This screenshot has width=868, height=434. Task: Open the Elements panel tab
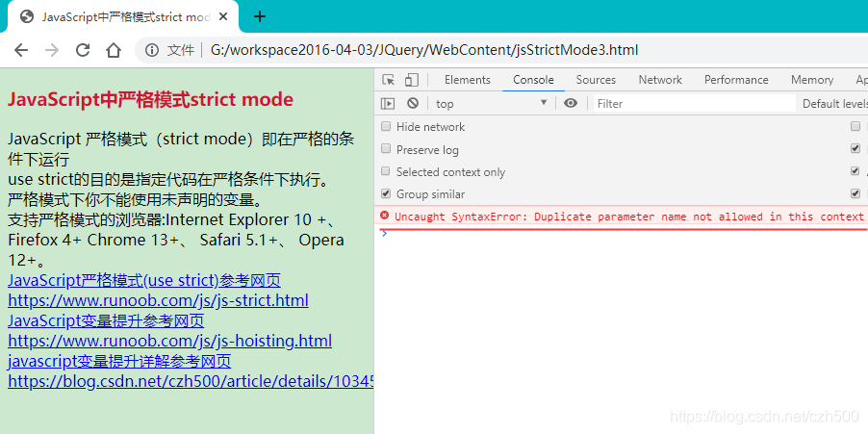[468, 80]
